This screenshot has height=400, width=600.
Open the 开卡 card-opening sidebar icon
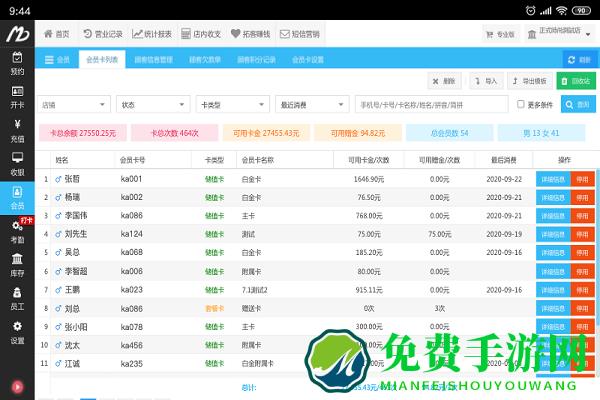coord(17,97)
